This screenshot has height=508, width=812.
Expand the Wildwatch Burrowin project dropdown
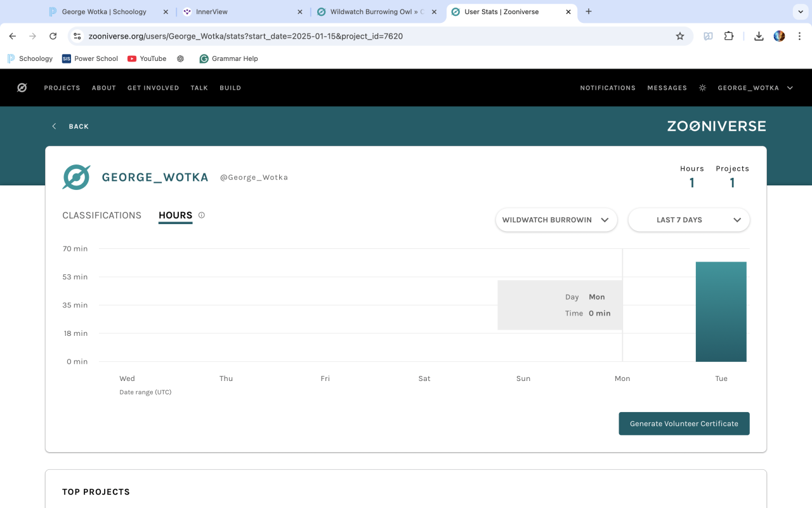pos(556,220)
